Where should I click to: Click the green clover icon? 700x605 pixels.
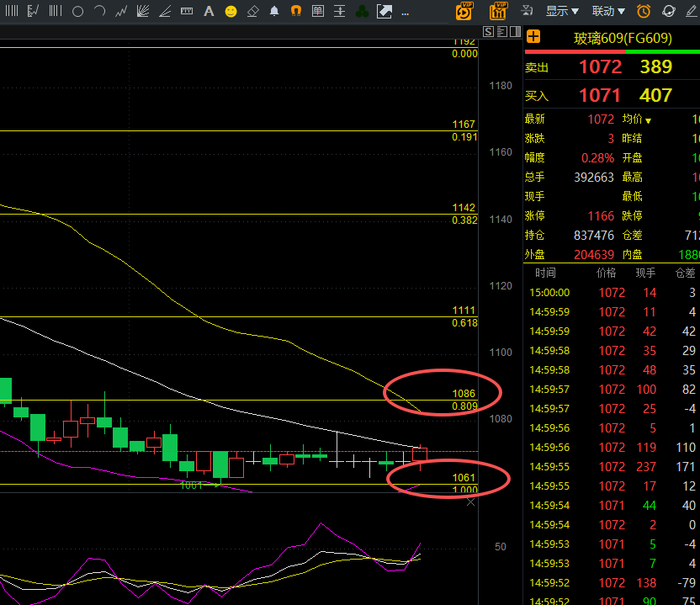(362, 12)
